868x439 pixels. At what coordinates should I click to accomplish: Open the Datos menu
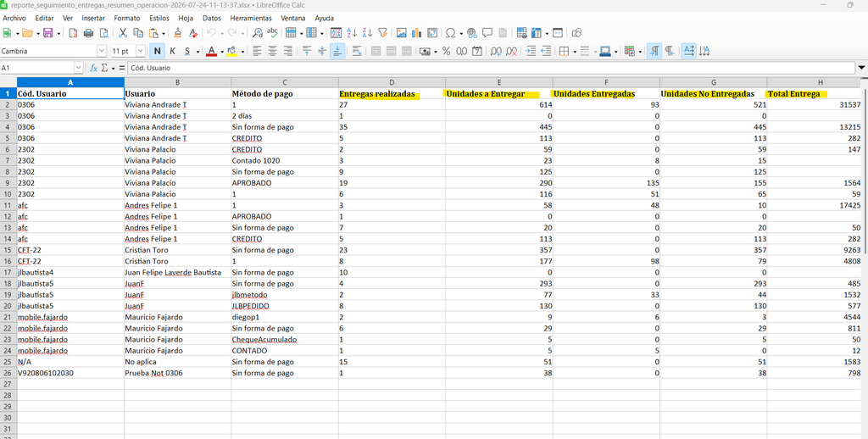pyautogui.click(x=211, y=19)
